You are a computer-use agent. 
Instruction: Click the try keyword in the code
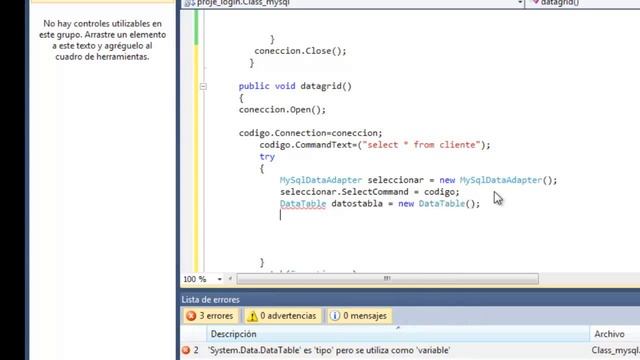point(267,157)
